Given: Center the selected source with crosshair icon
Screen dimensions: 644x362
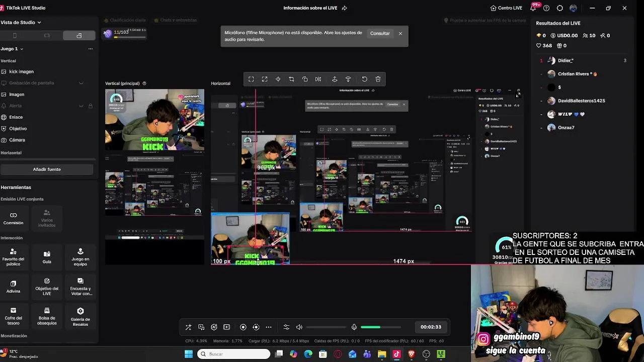Looking at the screenshot, I should coord(278,79).
